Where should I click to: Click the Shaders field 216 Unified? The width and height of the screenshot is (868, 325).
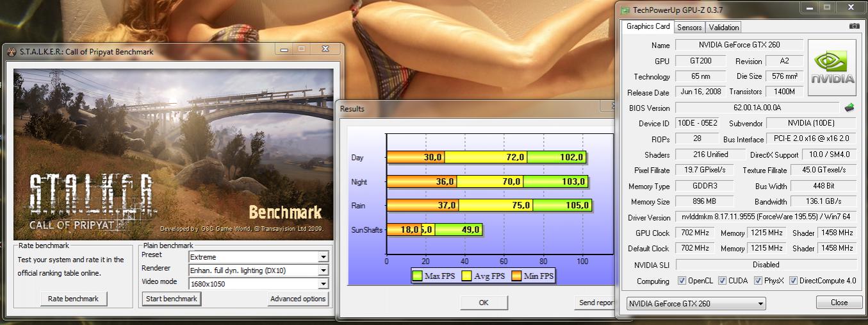[710, 154]
